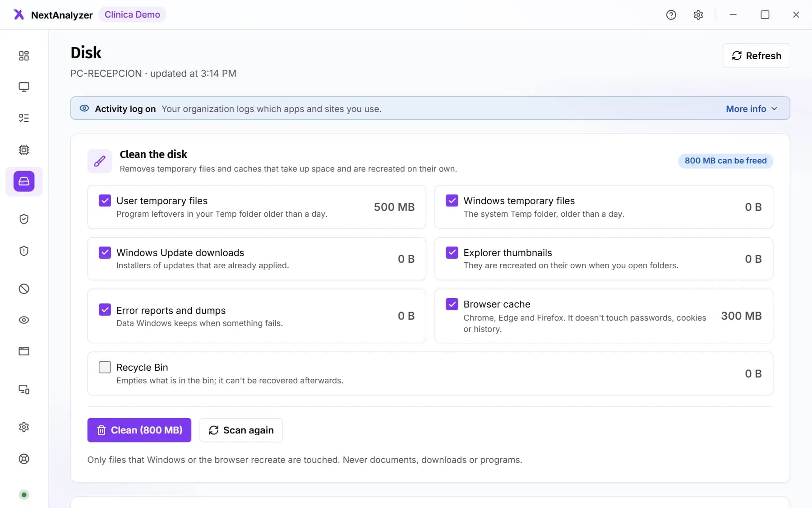Open the shield checkmark icon in sidebar

(x=24, y=219)
